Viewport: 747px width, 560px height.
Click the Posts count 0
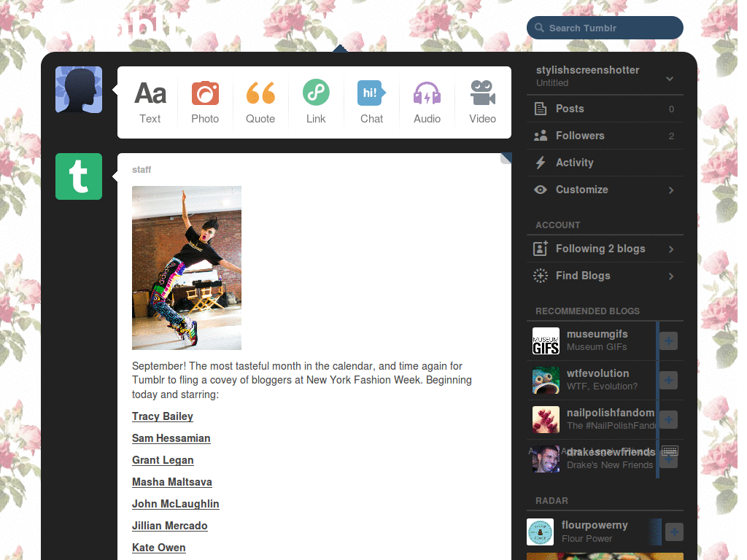(671, 109)
